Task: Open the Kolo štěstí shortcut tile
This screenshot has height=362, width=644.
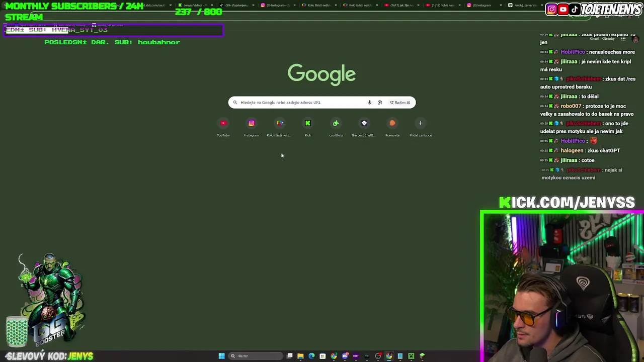Action: pyautogui.click(x=279, y=127)
